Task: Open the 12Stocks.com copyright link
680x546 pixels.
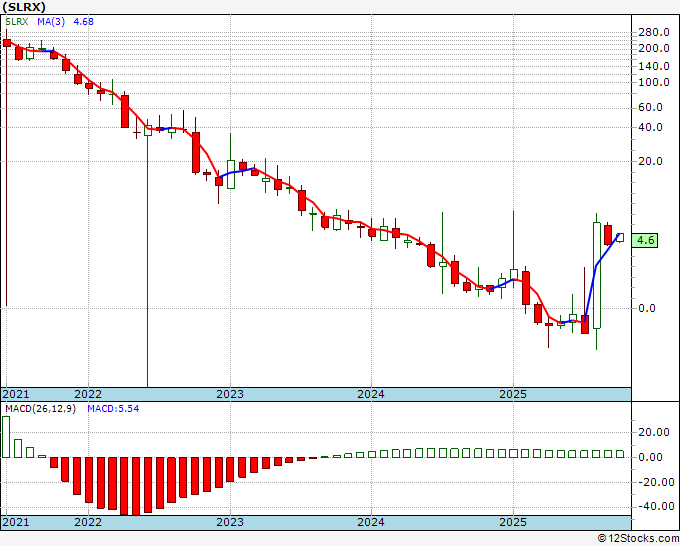Action: click(x=638, y=539)
